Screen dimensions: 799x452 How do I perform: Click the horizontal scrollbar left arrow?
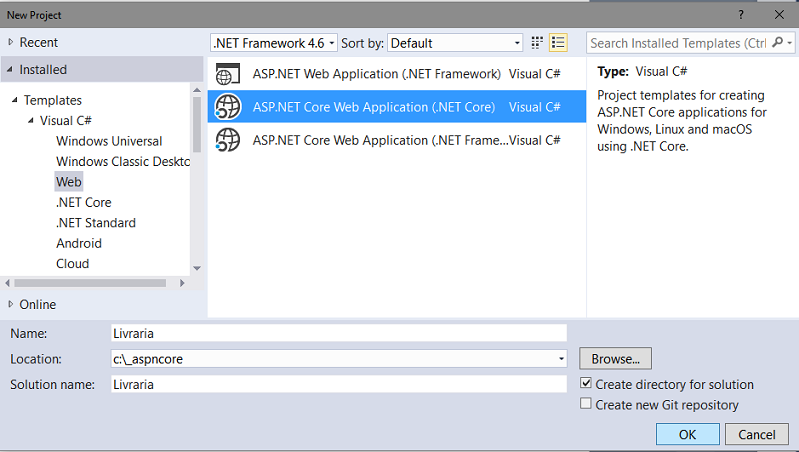(x=7, y=283)
